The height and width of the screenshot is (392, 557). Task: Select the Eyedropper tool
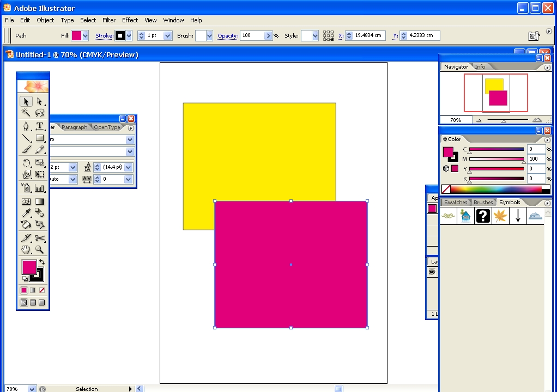click(26, 213)
